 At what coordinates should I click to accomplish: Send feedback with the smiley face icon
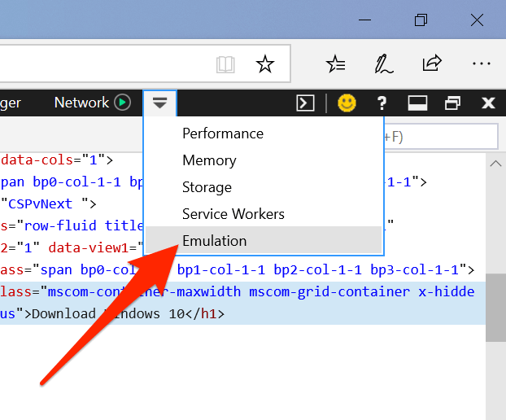pos(347,103)
